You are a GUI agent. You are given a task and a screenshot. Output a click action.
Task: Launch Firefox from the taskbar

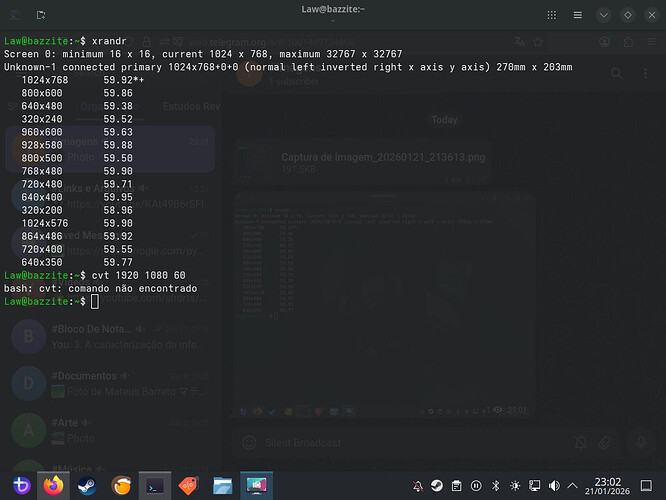(x=52, y=485)
